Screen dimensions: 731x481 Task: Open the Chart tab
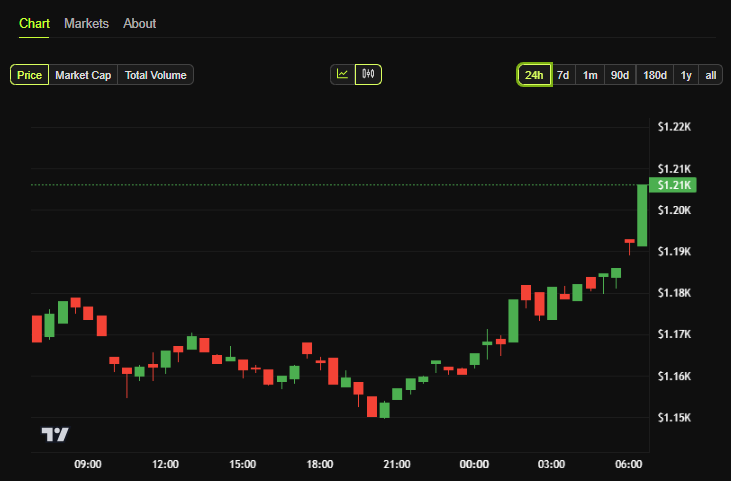34,24
